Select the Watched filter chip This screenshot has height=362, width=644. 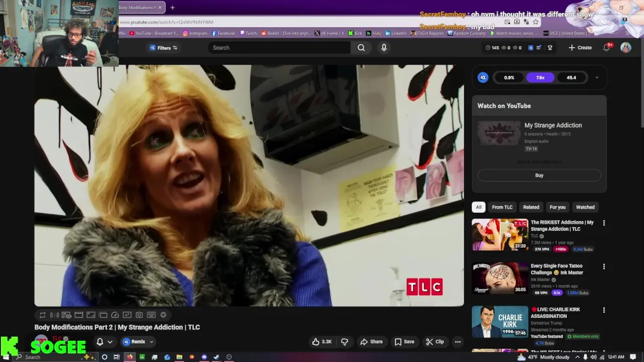coord(585,207)
